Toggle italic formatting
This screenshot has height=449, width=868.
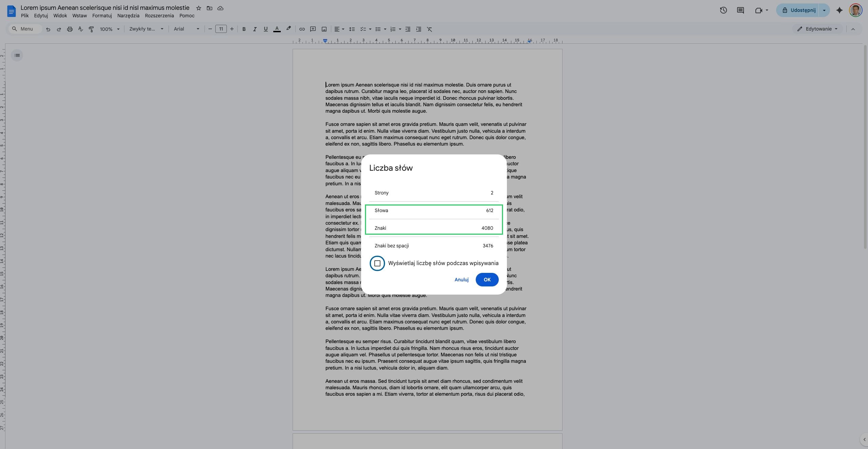[255, 29]
